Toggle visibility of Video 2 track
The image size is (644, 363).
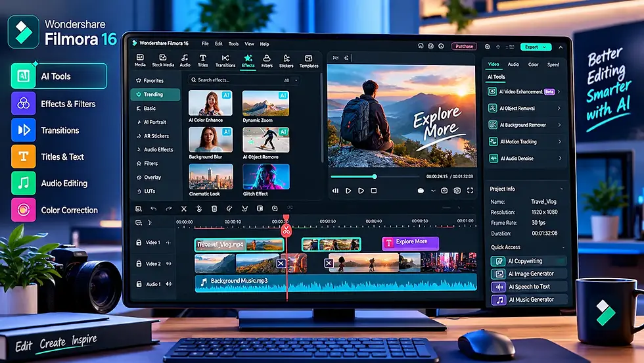tap(168, 264)
